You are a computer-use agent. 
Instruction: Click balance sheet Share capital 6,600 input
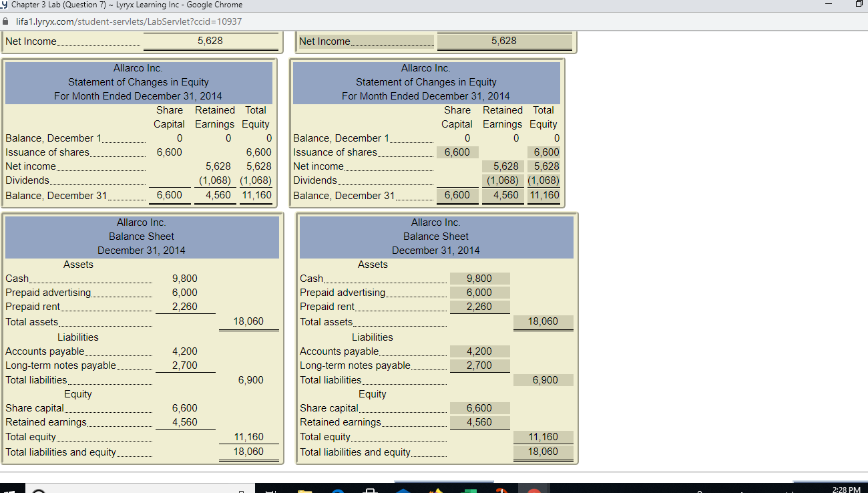(x=479, y=408)
